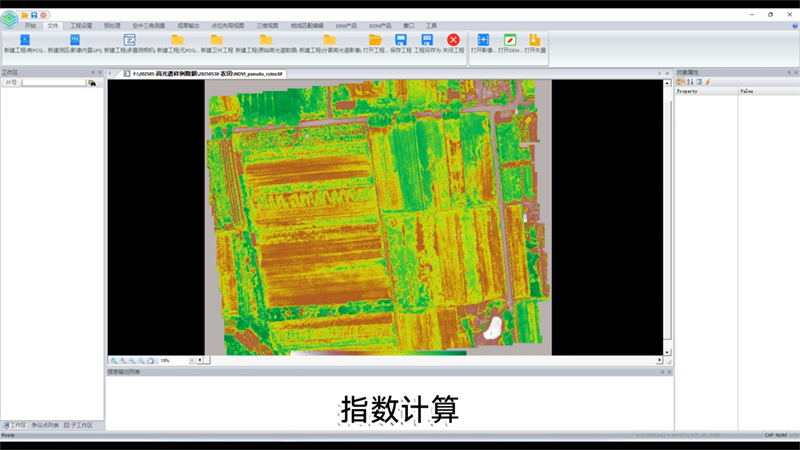The height and width of the screenshot is (450, 800).
Task: Open the 预处理 ribbon tab
Action: (x=112, y=26)
